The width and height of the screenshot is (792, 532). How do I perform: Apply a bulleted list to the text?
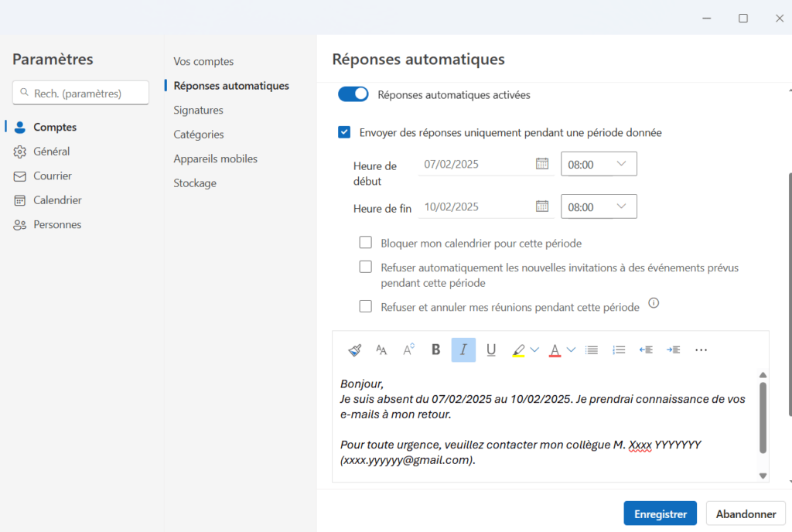pyautogui.click(x=591, y=350)
